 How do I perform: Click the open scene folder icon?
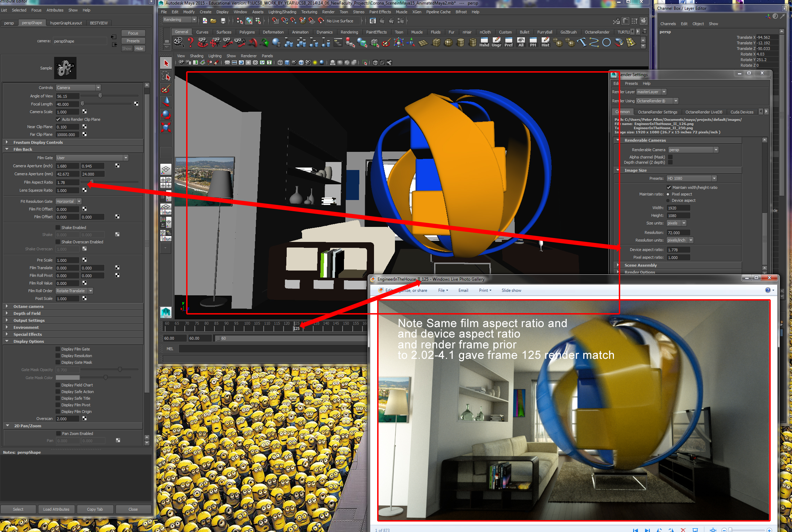[213, 21]
